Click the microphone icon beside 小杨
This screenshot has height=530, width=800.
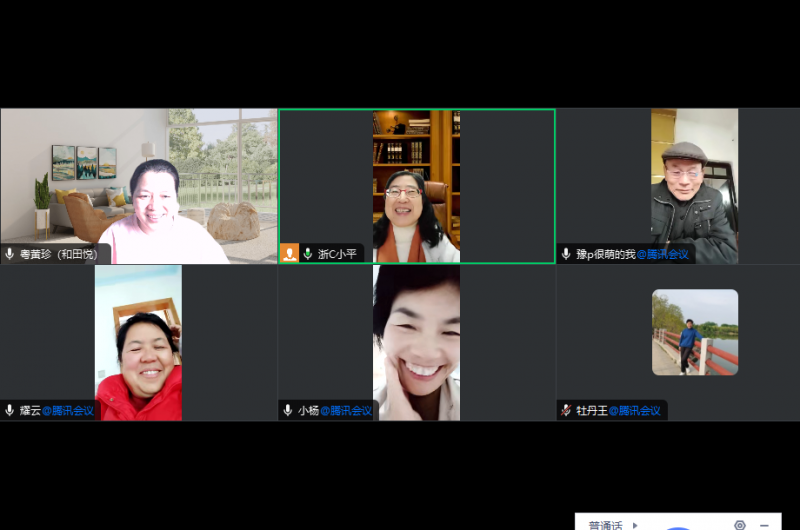click(x=288, y=410)
